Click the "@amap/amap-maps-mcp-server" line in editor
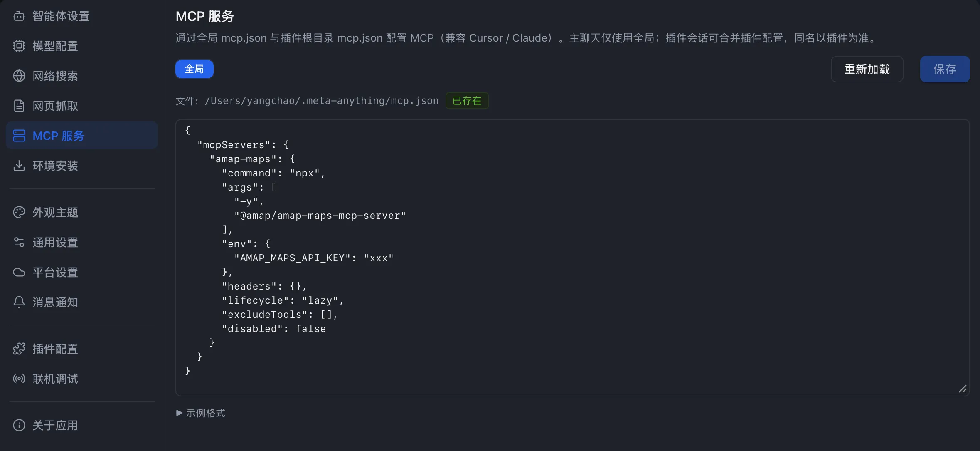The height and width of the screenshot is (451, 980). coord(320,216)
